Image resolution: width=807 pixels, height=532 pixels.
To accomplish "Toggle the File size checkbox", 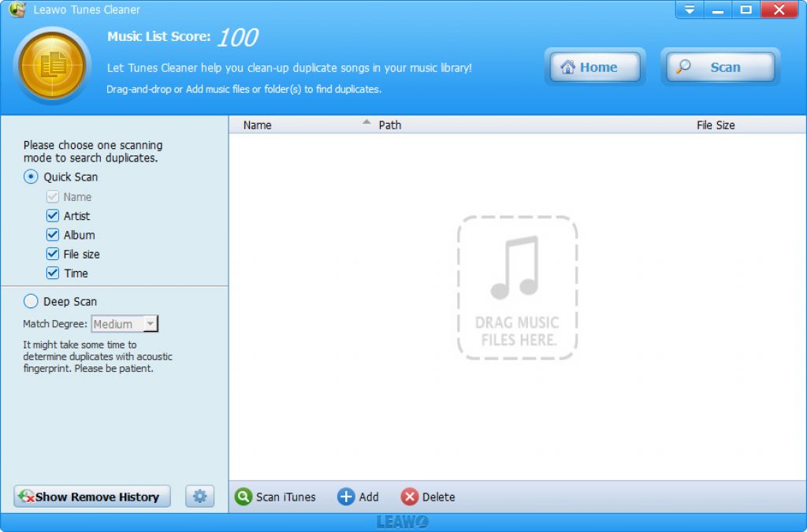I will (53, 254).
